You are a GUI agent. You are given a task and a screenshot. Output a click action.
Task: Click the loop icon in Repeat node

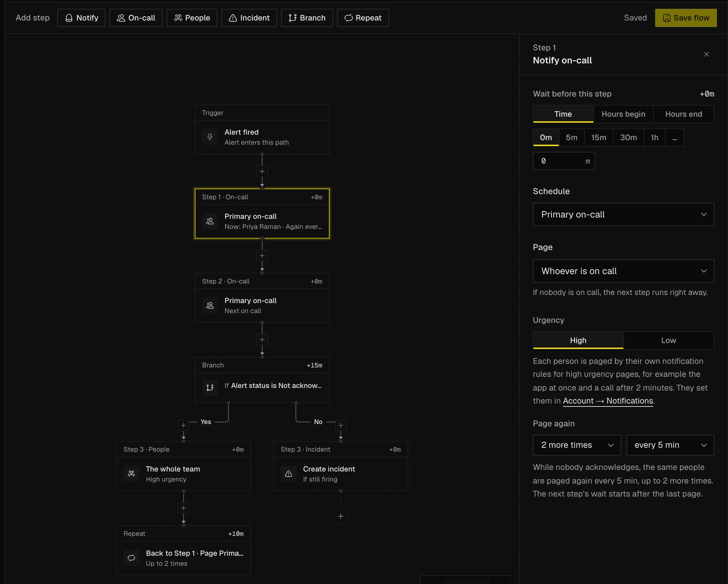pos(131,558)
